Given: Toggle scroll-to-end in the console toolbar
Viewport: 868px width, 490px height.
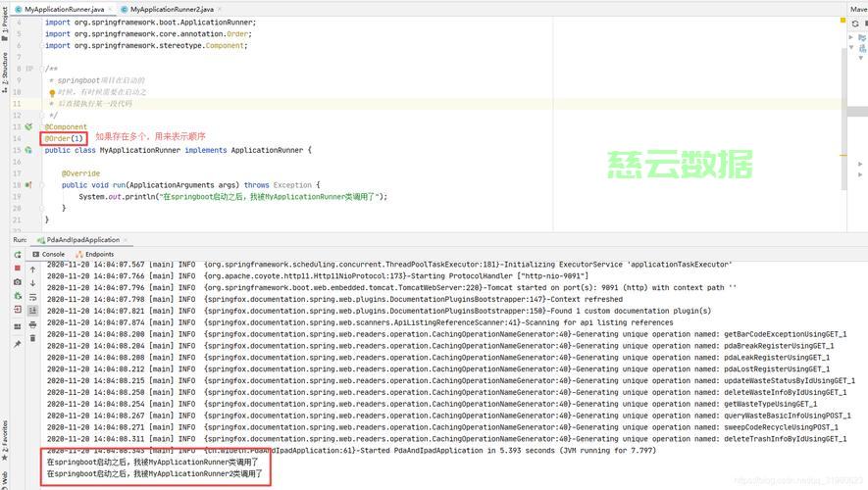Looking at the screenshot, I should pyautogui.click(x=32, y=311).
